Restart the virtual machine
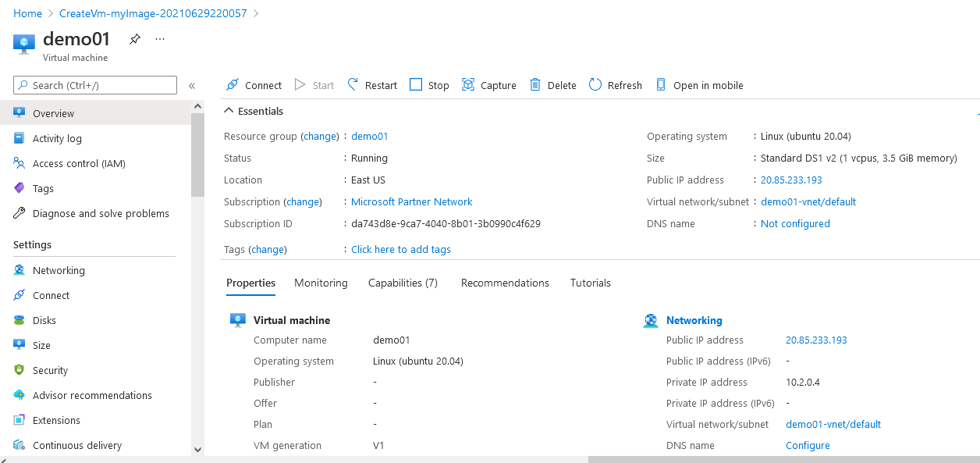 372,85
